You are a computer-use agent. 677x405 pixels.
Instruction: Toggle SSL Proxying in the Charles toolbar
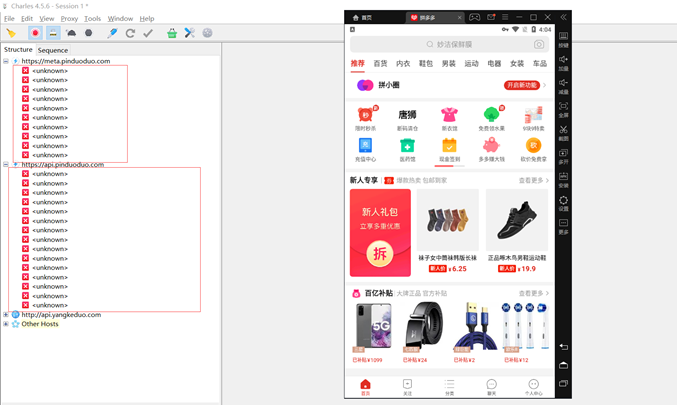pyautogui.click(x=53, y=33)
